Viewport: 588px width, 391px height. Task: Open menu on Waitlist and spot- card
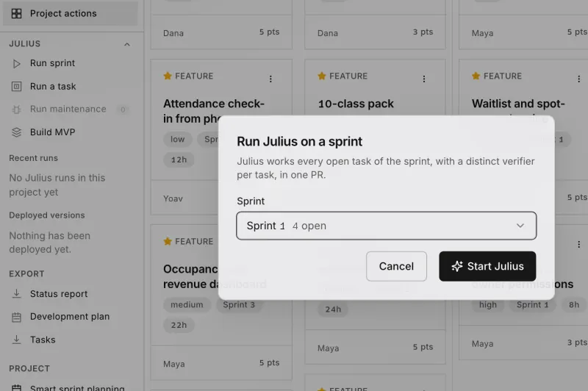[x=578, y=79]
